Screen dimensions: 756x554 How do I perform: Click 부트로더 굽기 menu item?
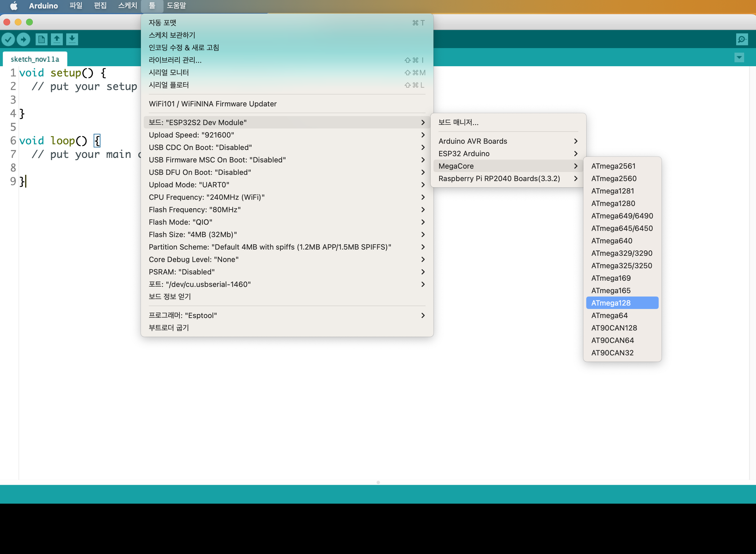[169, 328]
